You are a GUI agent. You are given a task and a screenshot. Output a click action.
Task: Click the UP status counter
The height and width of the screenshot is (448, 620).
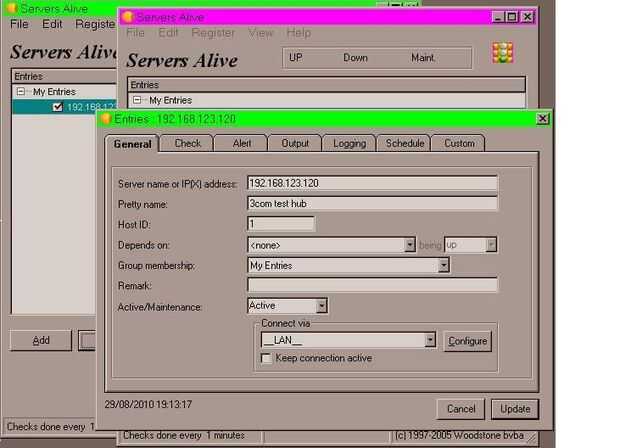point(296,58)
